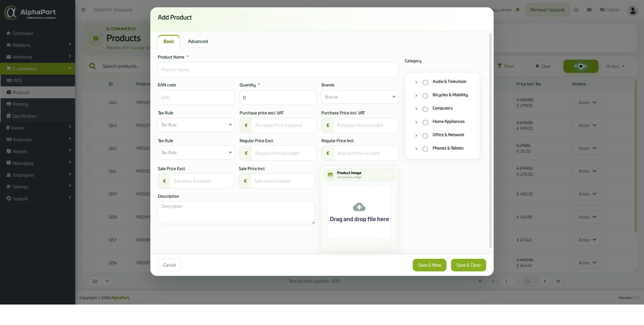Select the Computers category radio
Viewport: 644px width, 325px height.
[x=425, y=109]
